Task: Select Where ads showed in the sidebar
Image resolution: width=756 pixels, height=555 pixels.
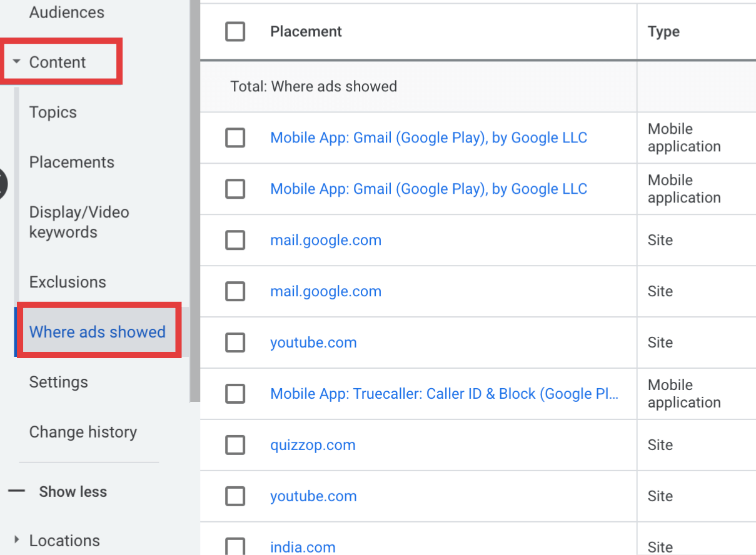Action: [x=98, y=332]
